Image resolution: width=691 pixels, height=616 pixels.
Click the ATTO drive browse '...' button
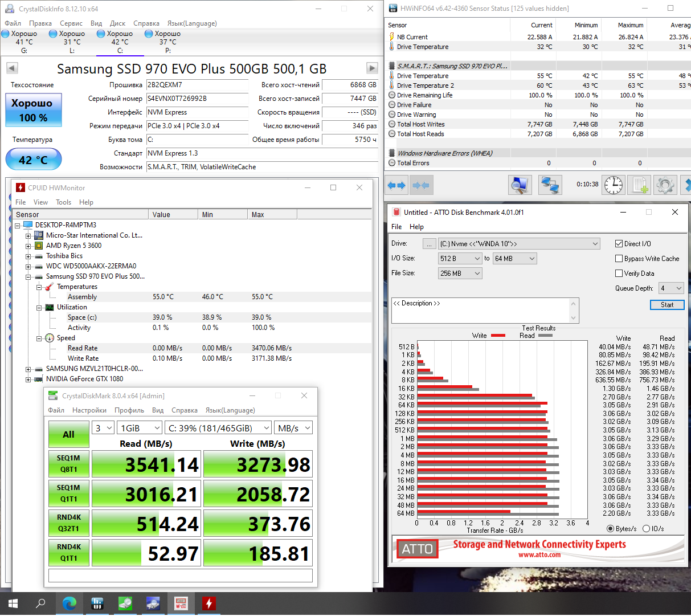pyautogui.click(x=430, y=244)
